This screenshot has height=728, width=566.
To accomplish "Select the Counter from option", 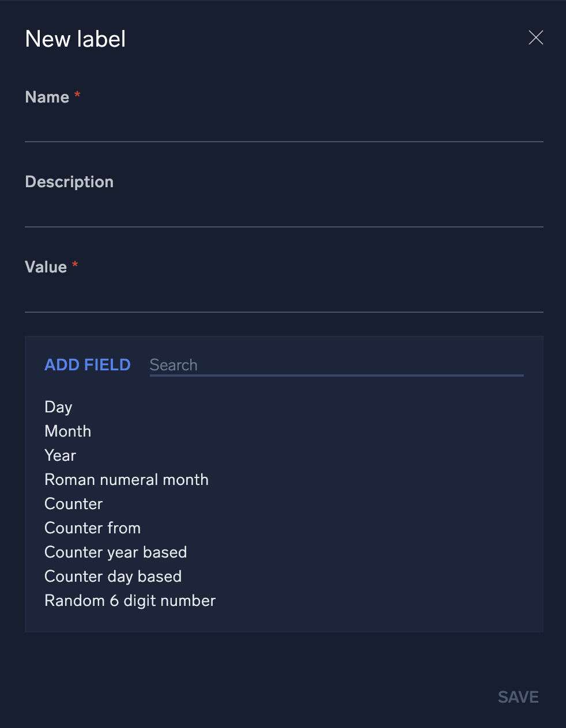I will tap(92, 528).
